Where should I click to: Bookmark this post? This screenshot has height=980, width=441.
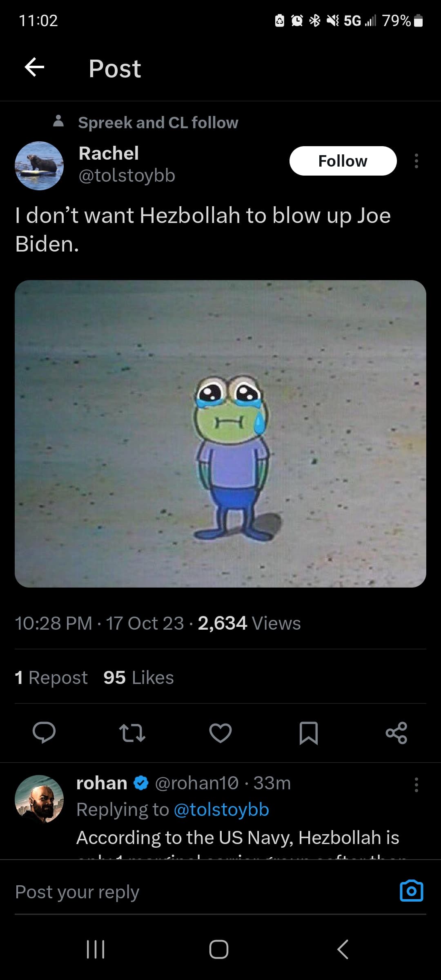coord(308,733)
